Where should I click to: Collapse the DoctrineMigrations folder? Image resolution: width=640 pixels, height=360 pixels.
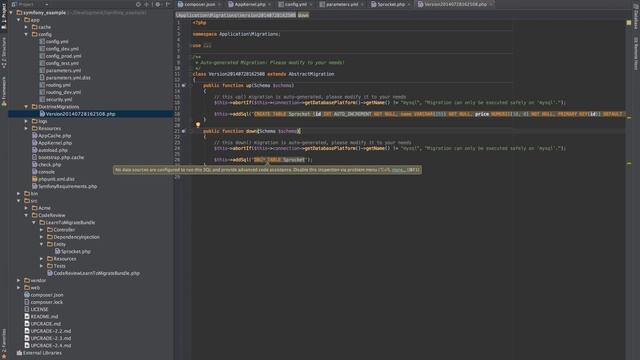[x=27, y=107]
